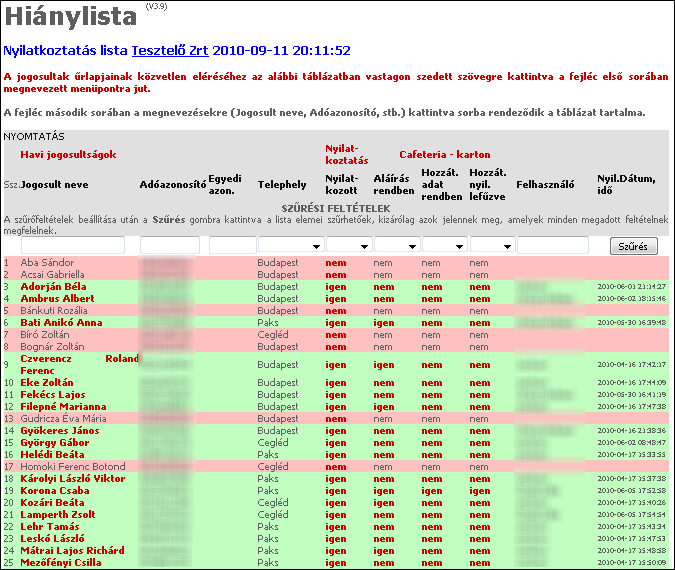This screenshot has height=570, width=675.
Task: Select the Acsai Gabriella row name
Action: pos(52,275)
